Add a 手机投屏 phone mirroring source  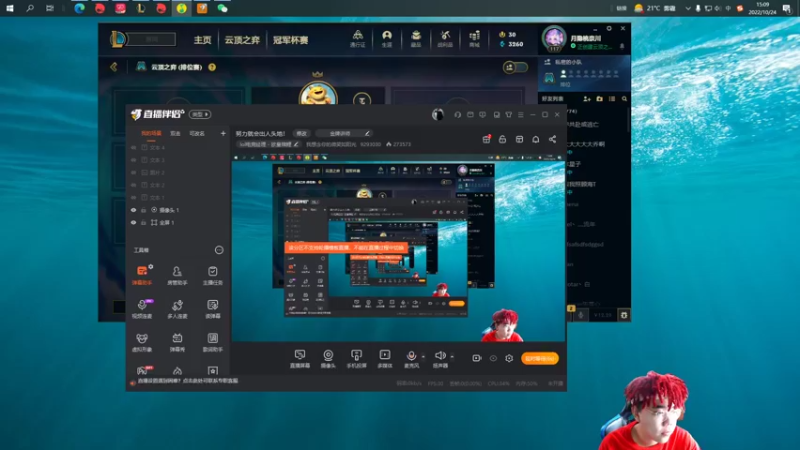[x=357, y=358]
